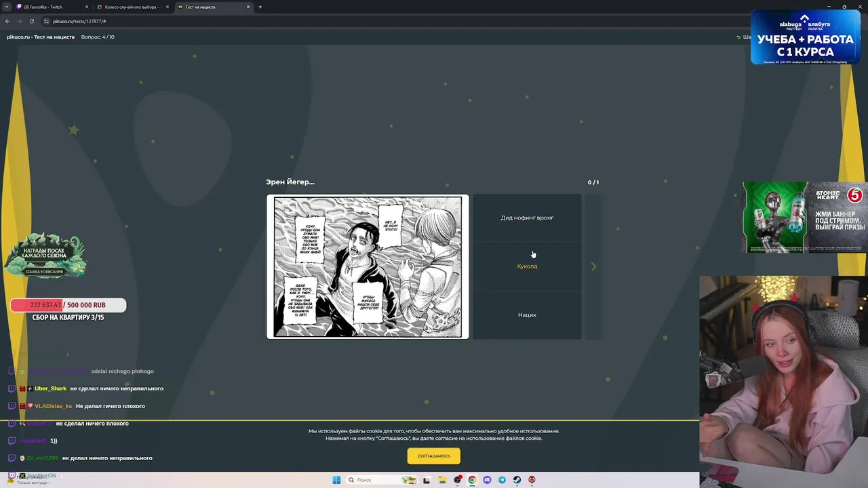Click the taskbar Поиск search box

382,480
